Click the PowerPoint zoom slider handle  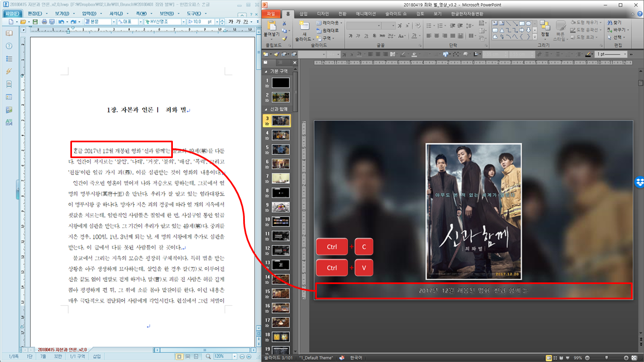606,358
